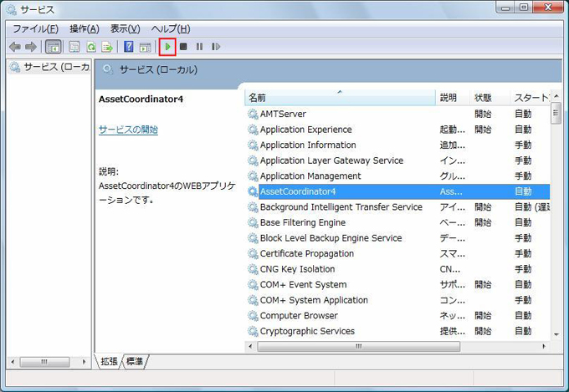Click the Restart service icon
The height and width of the screenshot is (392, 569).
point(216,47)
